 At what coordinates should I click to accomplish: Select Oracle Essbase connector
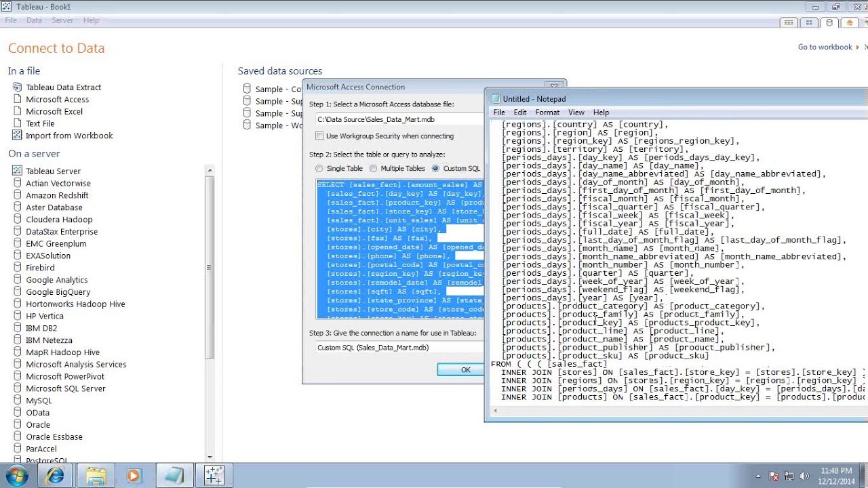pyautogui.click(x=54, y=437)
